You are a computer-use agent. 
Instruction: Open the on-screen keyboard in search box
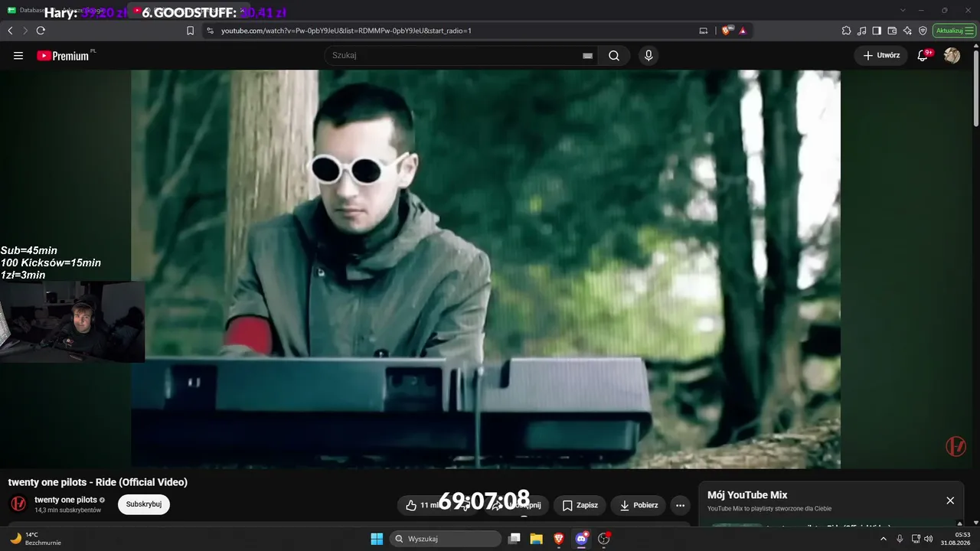coord(587,56)
